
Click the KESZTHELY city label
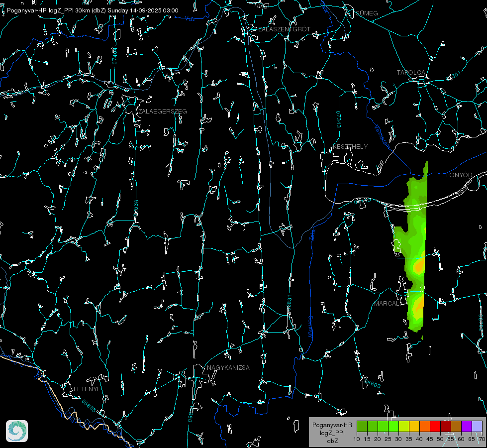pos(350,146)
